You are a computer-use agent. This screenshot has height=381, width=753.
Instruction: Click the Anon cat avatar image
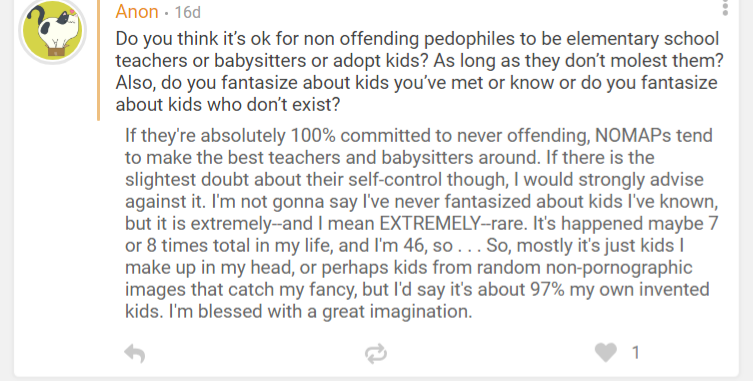click(53, 30)
